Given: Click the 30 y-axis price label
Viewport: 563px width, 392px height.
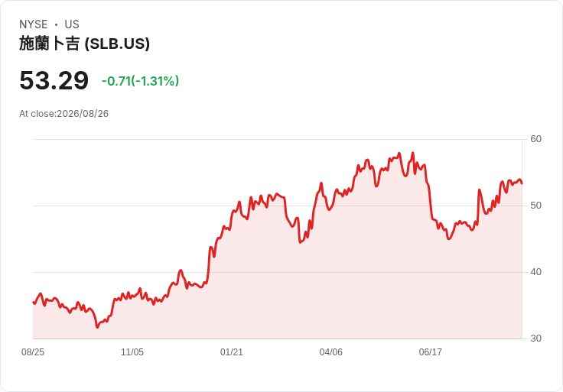Looking at the screenshot, I should coord(535,339).
